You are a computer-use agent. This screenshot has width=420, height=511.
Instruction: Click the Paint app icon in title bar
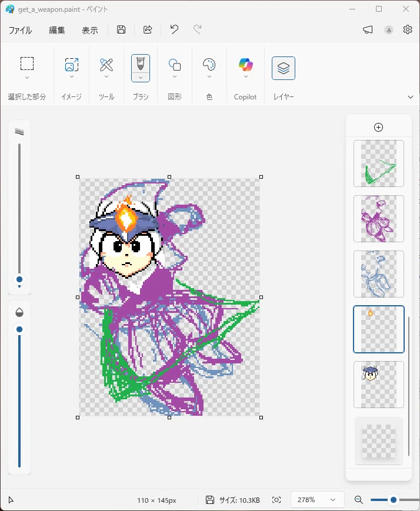click(x=10, y=9)
